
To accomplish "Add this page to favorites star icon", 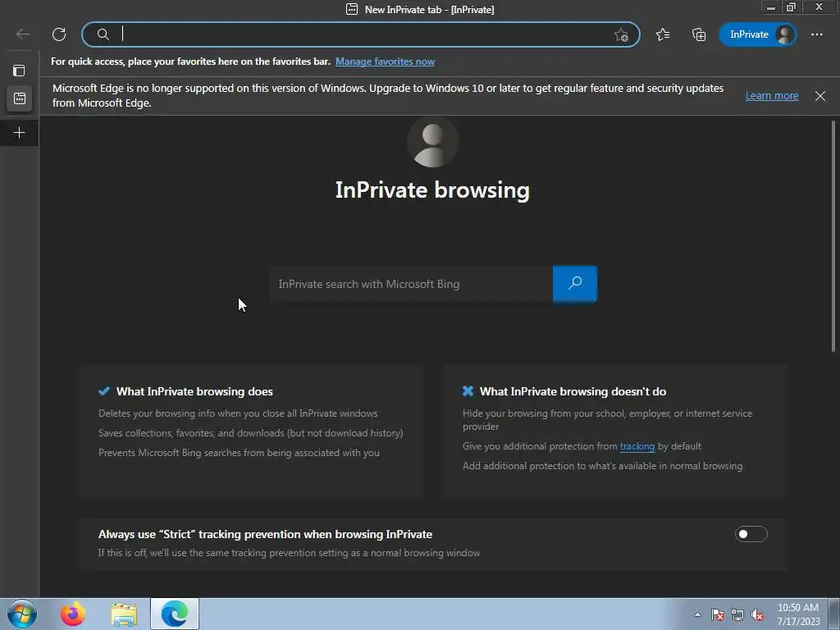I will 621,34.
